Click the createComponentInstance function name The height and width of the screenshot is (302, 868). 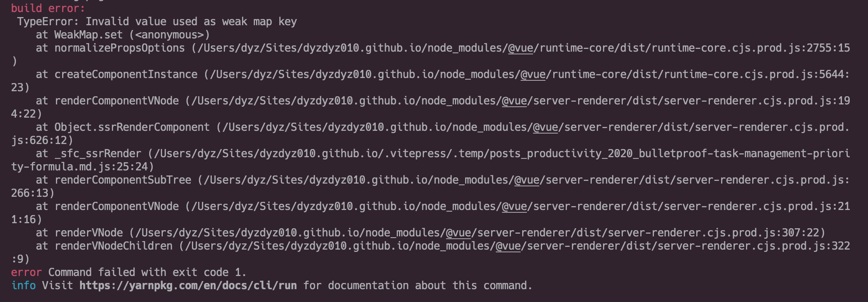click(x=126, y=75)
